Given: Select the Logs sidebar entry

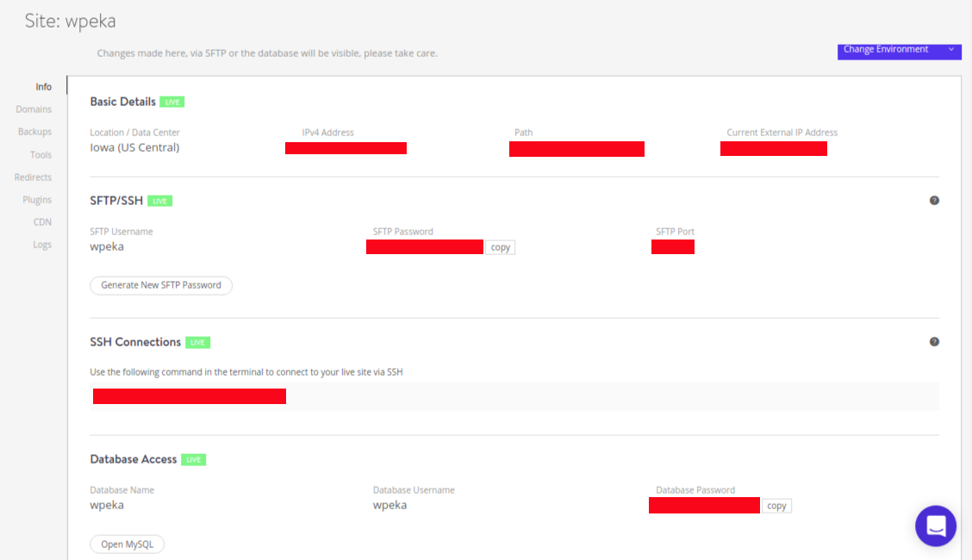Looking at the screenshot, I should pos(42,244).
